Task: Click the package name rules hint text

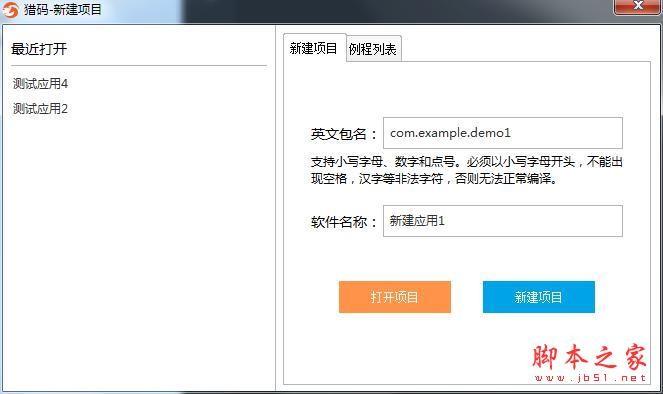Action: 466,170
